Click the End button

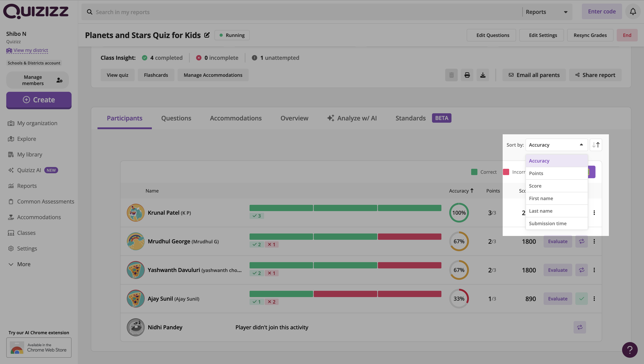pyautogui.click(x=627, y=35)
